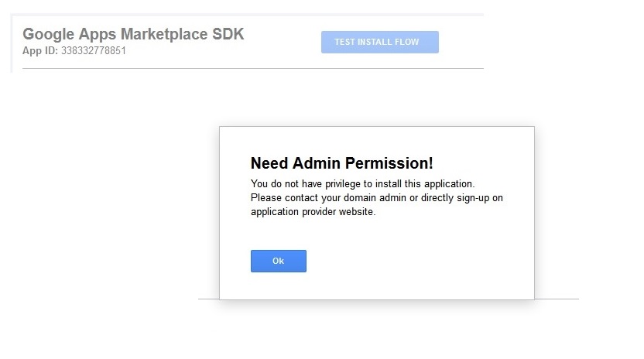Click blank page area below the dialog
This screenshot has width=644, height=359.
(372, 331)
